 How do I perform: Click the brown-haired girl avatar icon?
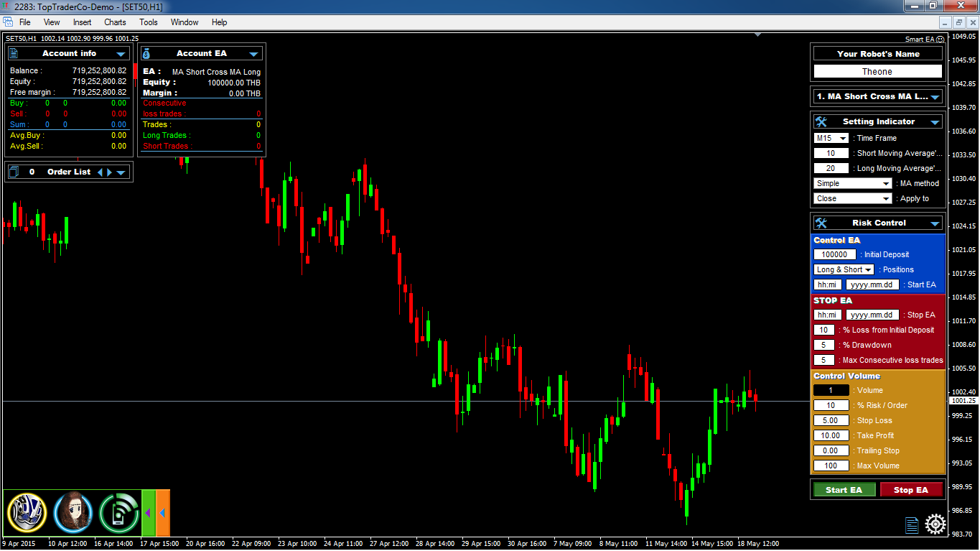[73, 512]
